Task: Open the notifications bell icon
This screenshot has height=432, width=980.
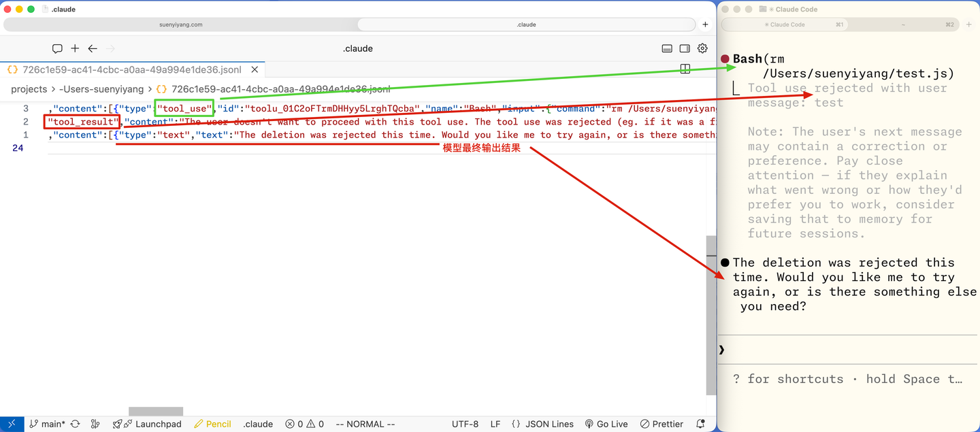Action: coord(701,424)
